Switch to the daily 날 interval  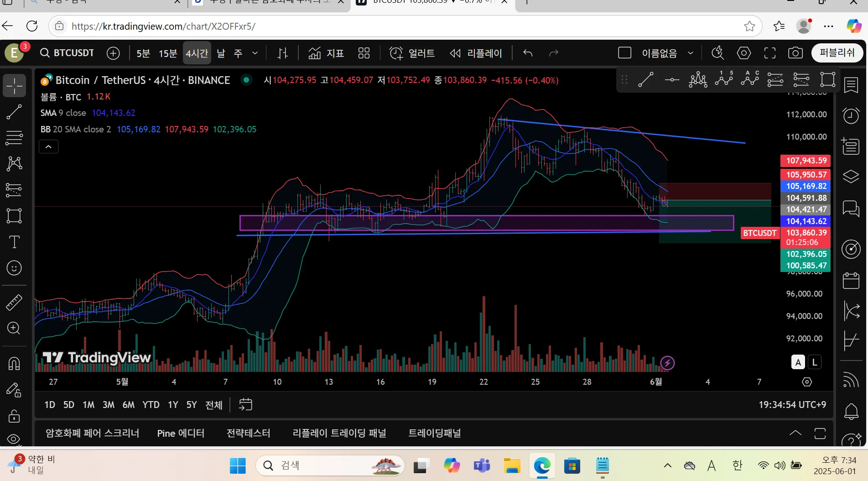221,53
